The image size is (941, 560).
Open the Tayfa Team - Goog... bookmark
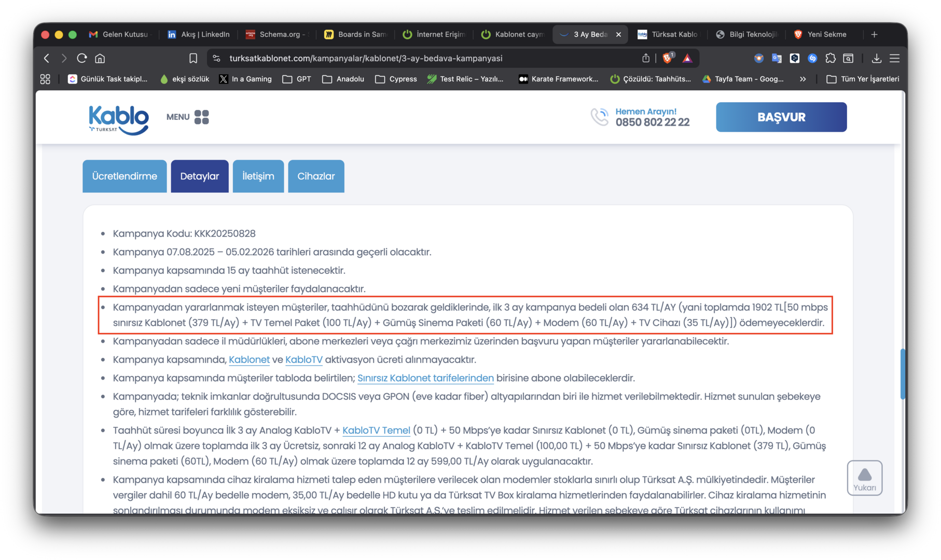pos(743,79)
